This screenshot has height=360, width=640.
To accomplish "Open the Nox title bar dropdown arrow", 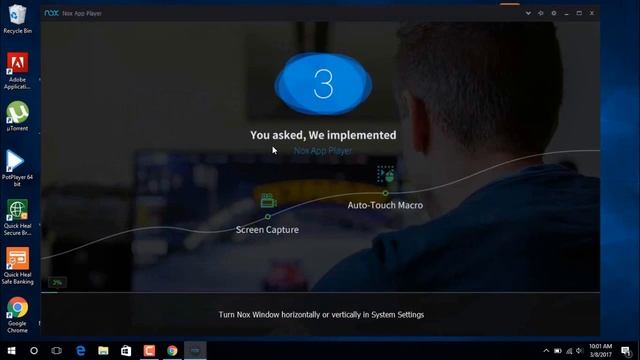I will pos(528,13).
